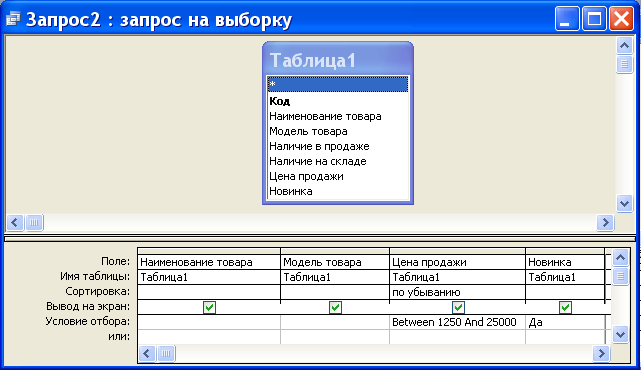641x370 pixels.
Task: Click sort cell for Наименование товара column
Action: [x=209, y=292]
